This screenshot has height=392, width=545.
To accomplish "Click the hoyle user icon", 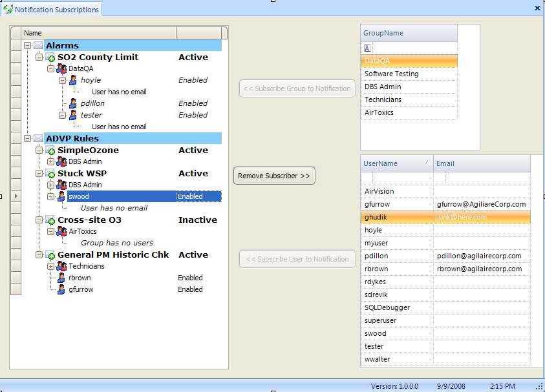I will (x=73, y=80).
